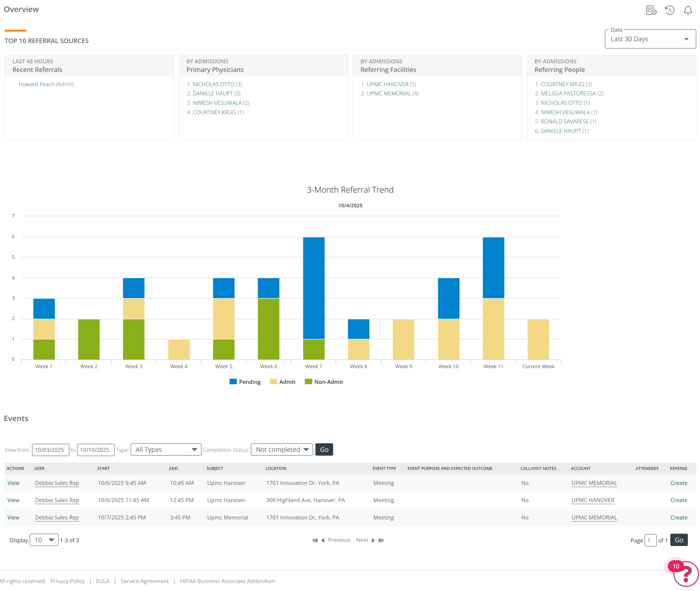Toggle Admit series in legend
Screen dimensions: 700x591
click(x=283, y=382)
